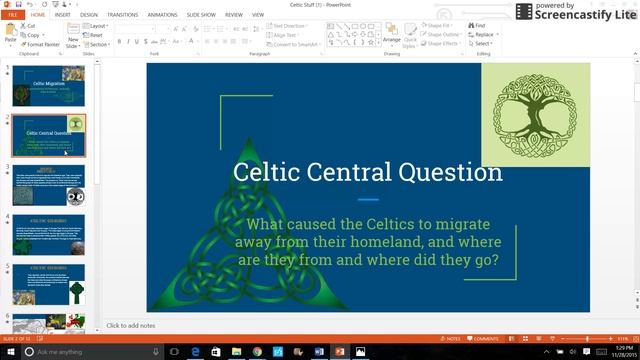Collapse the ribbon with the chevron
The width and height of the screenshot is (640, 360).
[635, 53]
